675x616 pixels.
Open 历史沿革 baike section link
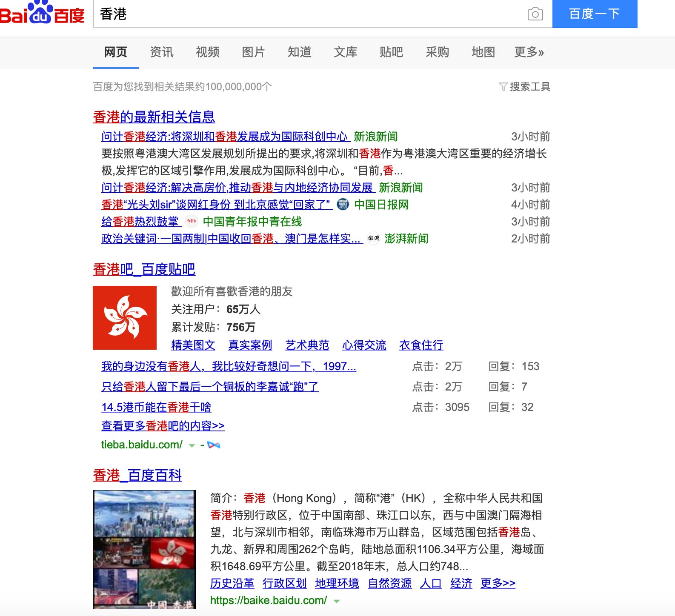coord(232,583)
